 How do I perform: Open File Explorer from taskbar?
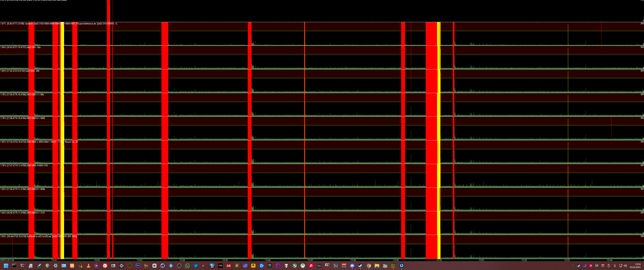(x=377, y=266)
